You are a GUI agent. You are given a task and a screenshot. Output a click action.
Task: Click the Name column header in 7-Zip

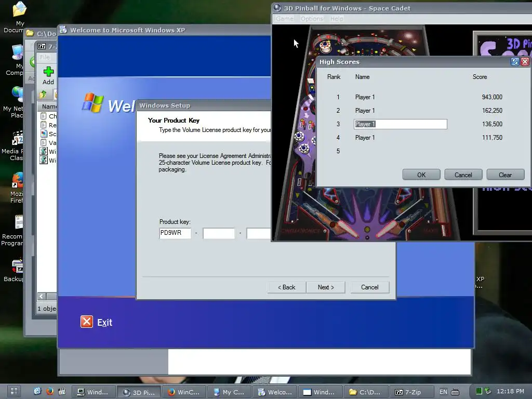tap(47, 107)
